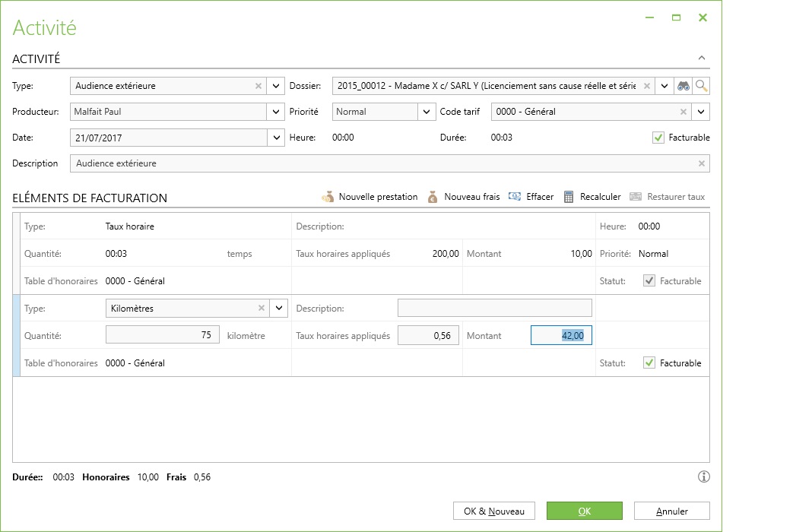Toggle Facturable status checkbox on Taux horaire row
The height and width of the screenshot is (532, 812).
[649, 281]
